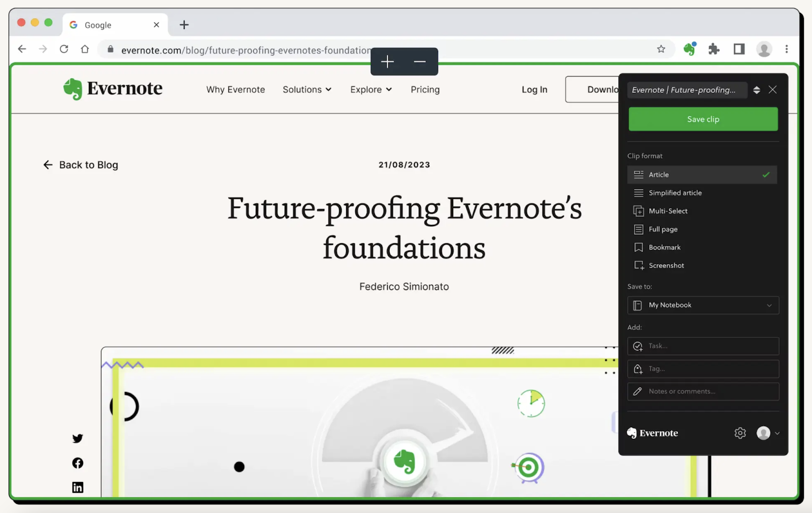Screen dimensions: 812x513
Task: Select the Article clip format
Action: click(702, 175)
